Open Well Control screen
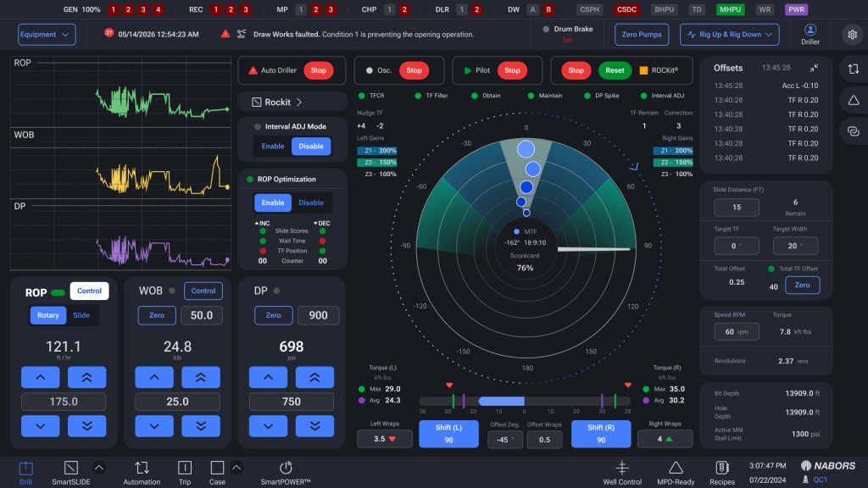868x488 pixels. [622, 473]
